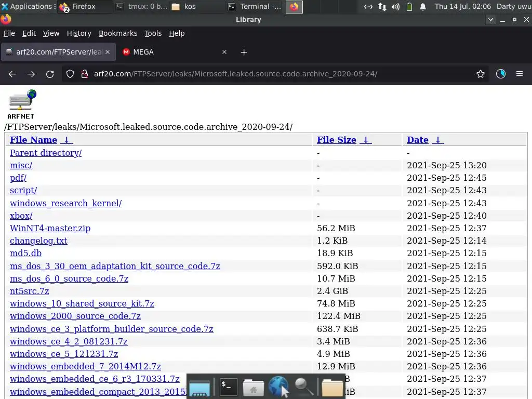Download windows_2000_source_code.7z
This screenshot has height=399, width=532.
(75, 316)
